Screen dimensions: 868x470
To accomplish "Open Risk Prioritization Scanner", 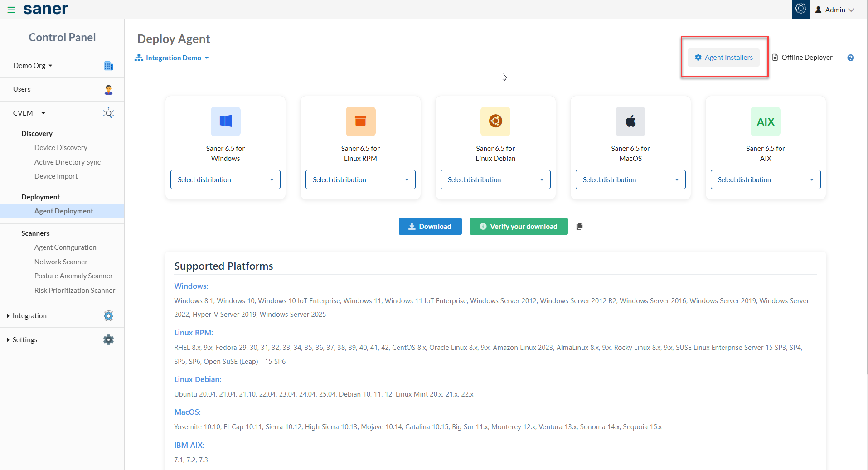I will tap(75, 290).
